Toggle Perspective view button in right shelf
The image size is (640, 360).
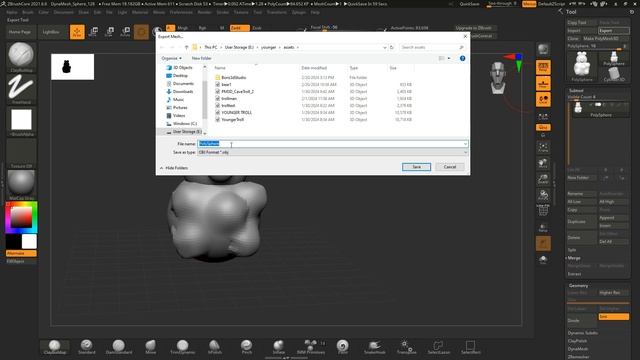pyautogui.click(x=543, y=67)
